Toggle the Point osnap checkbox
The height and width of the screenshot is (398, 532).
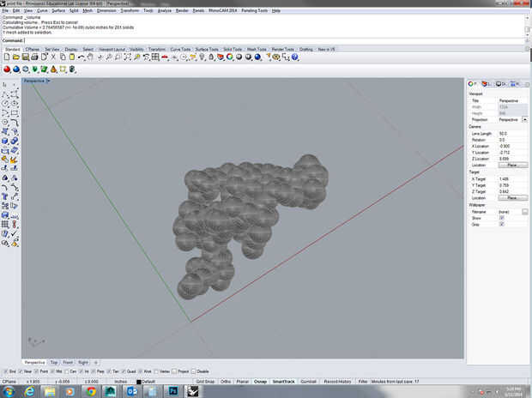pos(37,371)
